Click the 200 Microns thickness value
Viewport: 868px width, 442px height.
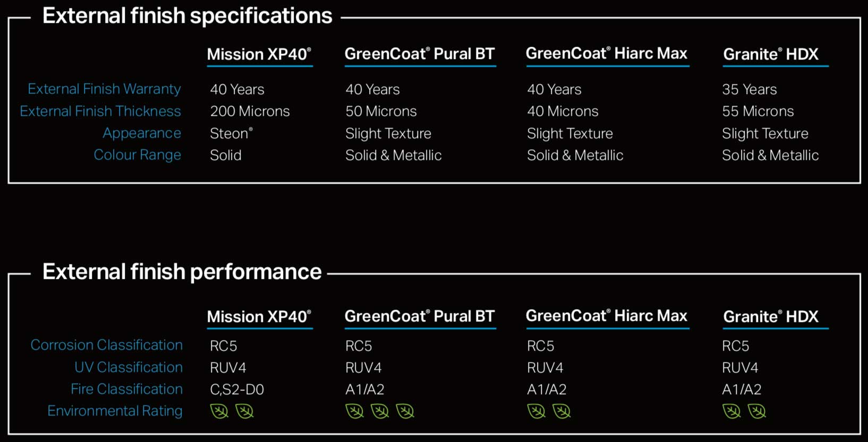tap(250, 111)
